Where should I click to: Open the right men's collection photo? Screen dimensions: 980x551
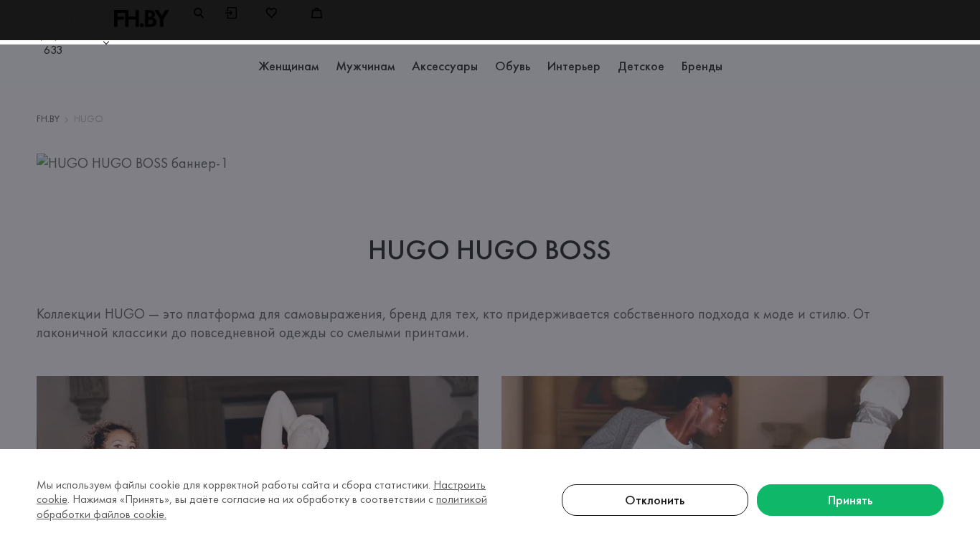(722, 413)
